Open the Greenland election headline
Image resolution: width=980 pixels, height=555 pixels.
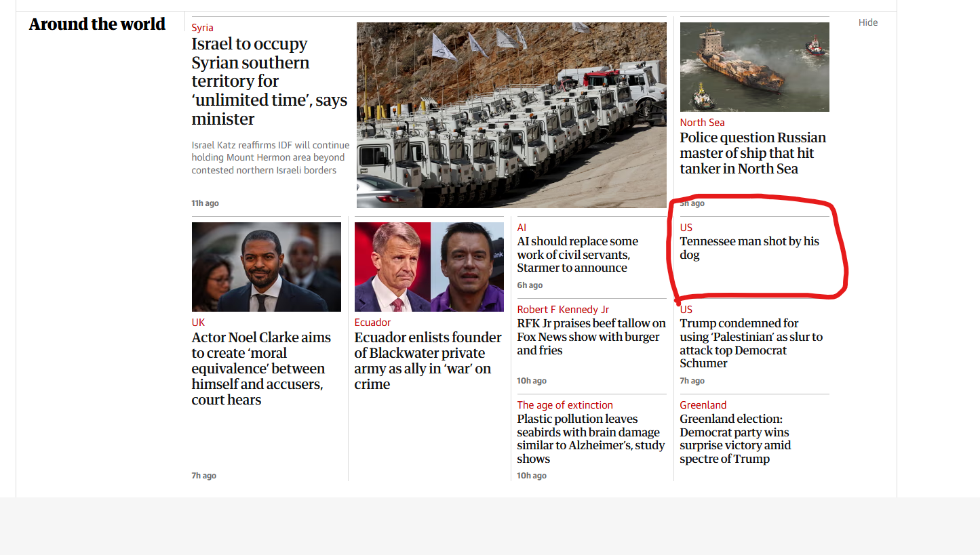[735, 438]
